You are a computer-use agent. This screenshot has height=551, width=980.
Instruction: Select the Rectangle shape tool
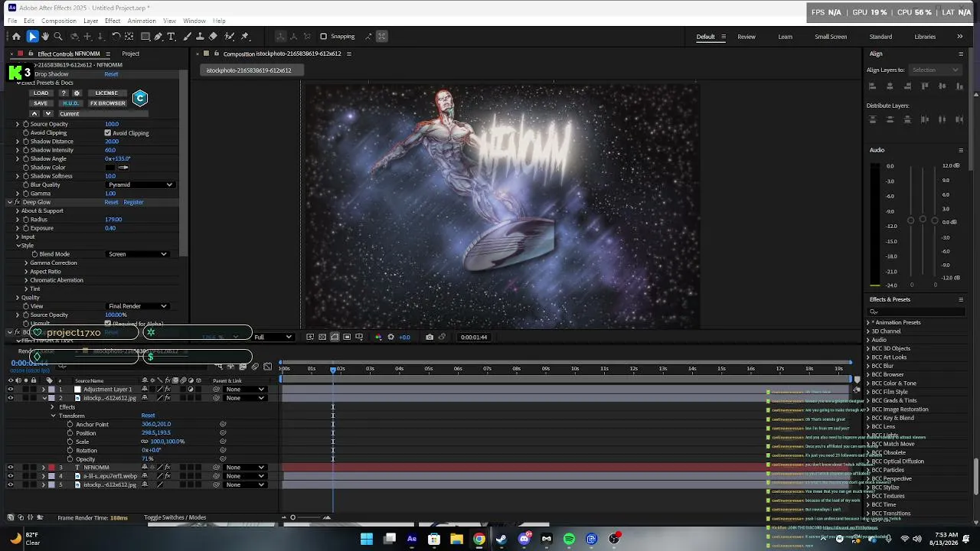145,36
